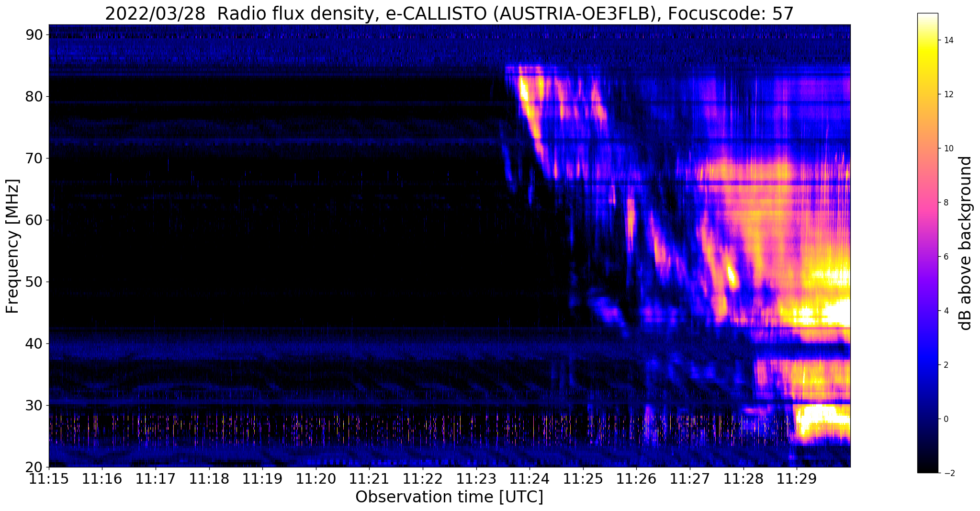
Task: Click the 11:22 time tick label
Action: (422, 478)
